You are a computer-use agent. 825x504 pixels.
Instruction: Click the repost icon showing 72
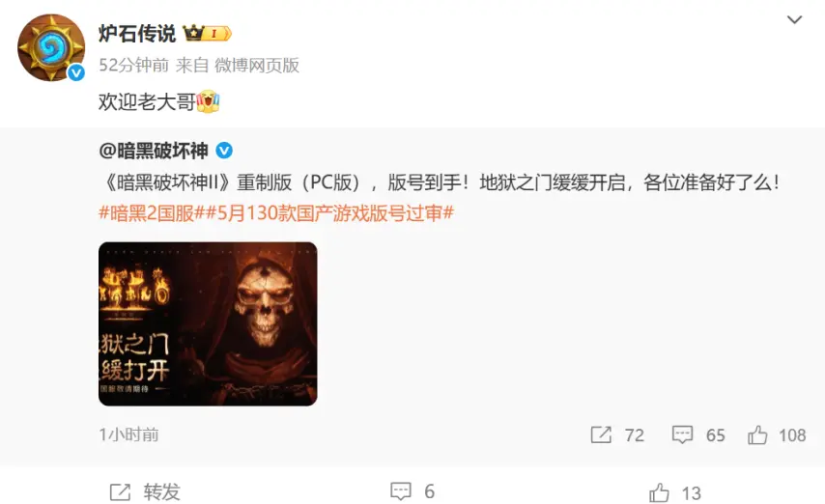pos(601,435)
